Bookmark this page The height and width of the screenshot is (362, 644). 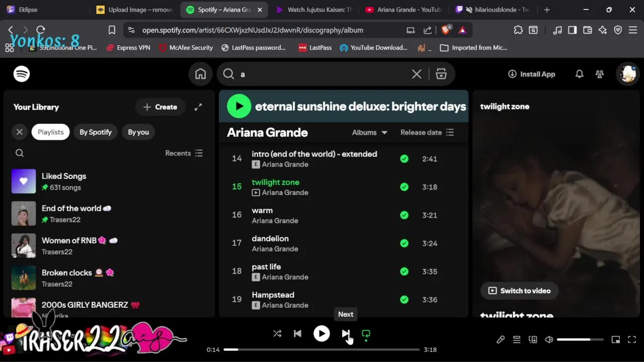coord(112,30)
